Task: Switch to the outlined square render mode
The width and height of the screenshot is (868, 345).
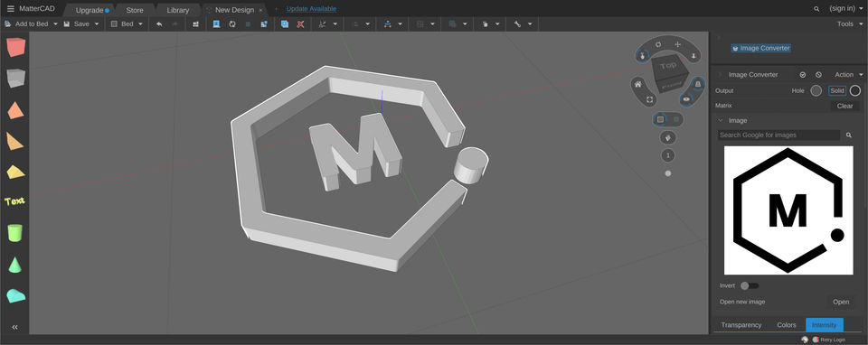Action: click(x=660, y=119)
